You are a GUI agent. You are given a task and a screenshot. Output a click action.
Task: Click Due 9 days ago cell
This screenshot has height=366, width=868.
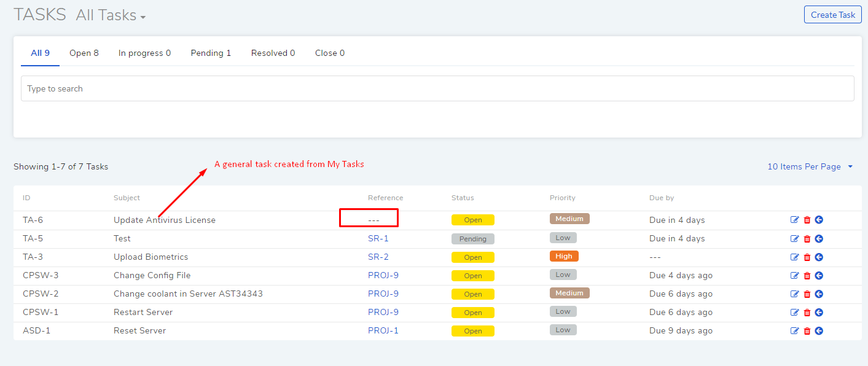click(x=681, y=330)
